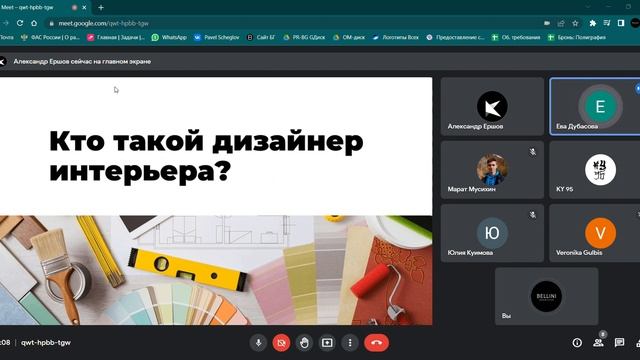Click the lock icon in address bar
This screenshot has height=360, width=640.
pos(51,23)
